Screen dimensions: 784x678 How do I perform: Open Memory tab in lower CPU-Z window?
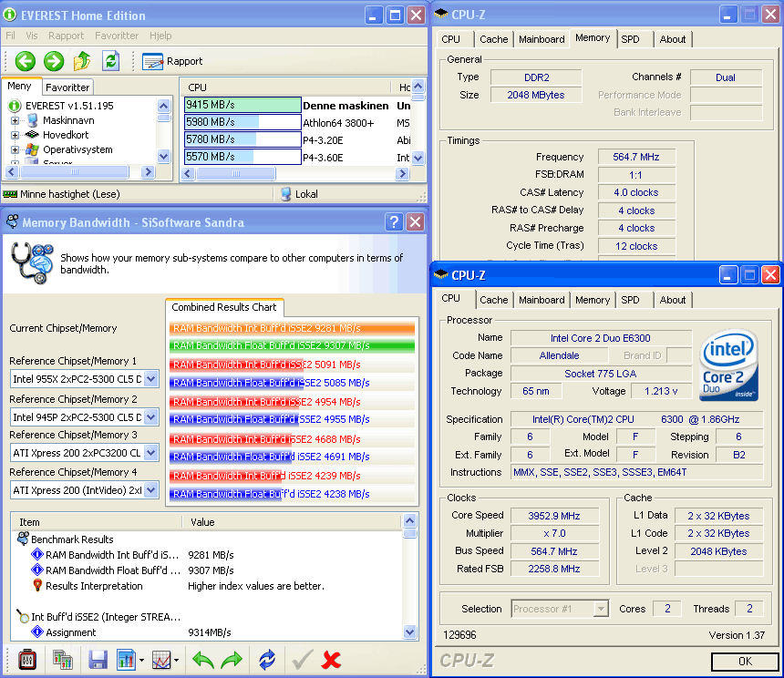click(592, 300)
